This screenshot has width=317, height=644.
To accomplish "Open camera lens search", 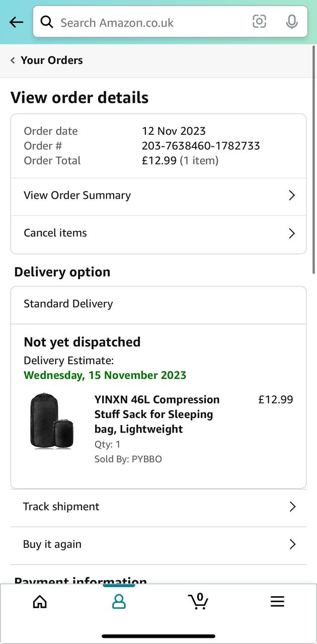I will [259, 22].
